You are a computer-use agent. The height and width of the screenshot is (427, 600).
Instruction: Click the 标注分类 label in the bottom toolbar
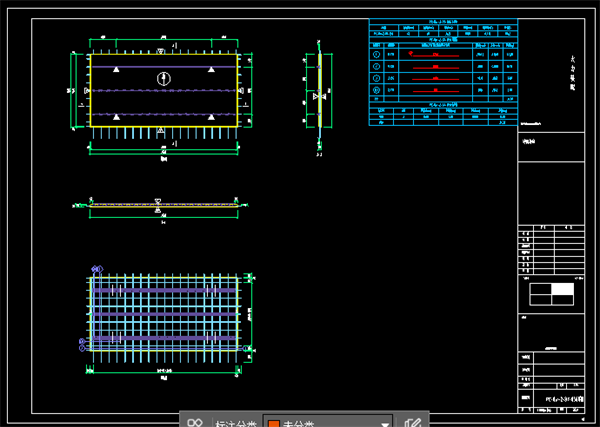[x=235, y=424]
